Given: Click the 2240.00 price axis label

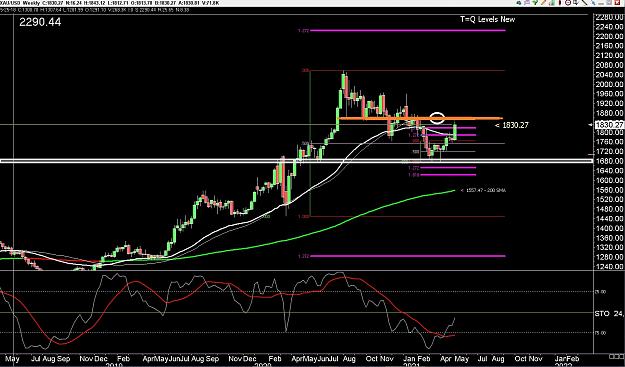Looking at the screenshot, I should coord(609,27).
